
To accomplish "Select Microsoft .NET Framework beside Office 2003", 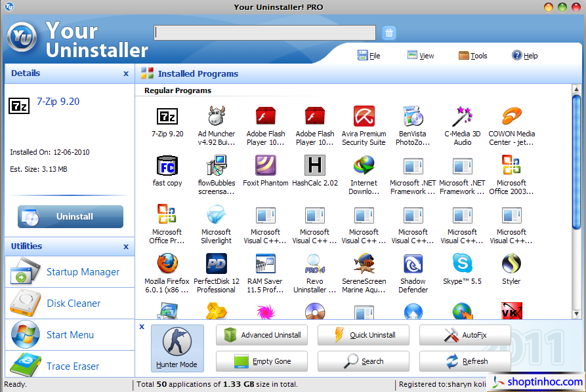I will (x=462, y=166).
